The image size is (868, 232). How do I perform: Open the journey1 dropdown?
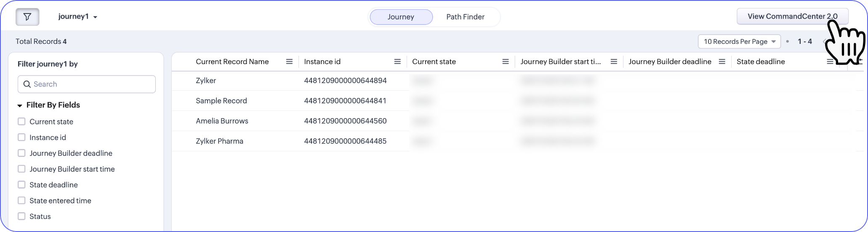pos(78,17)
